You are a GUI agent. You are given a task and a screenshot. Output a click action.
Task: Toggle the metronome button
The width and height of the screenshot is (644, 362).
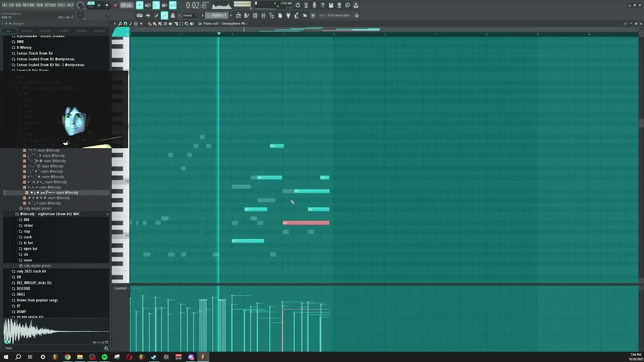click(x=140, y=5)
